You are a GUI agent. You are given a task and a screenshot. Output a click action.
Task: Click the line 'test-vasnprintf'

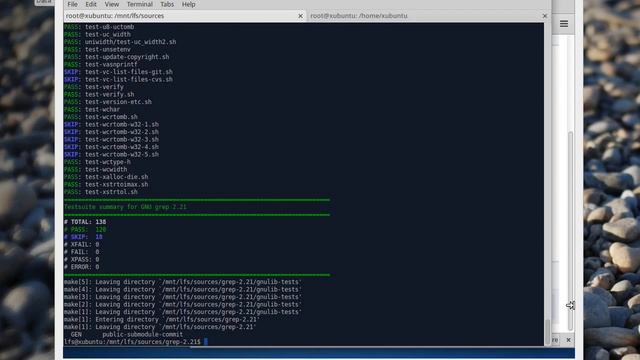(x=101, y=64)
